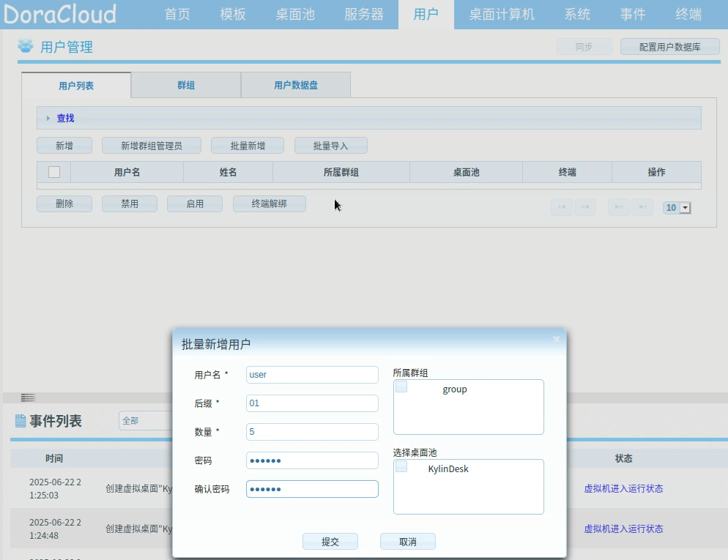Toggle the select-all checkbox in the user table header

52,172
